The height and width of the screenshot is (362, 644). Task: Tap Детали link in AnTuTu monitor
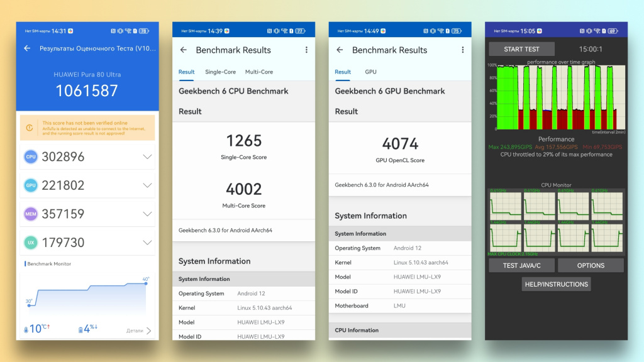tap(135, 331)
